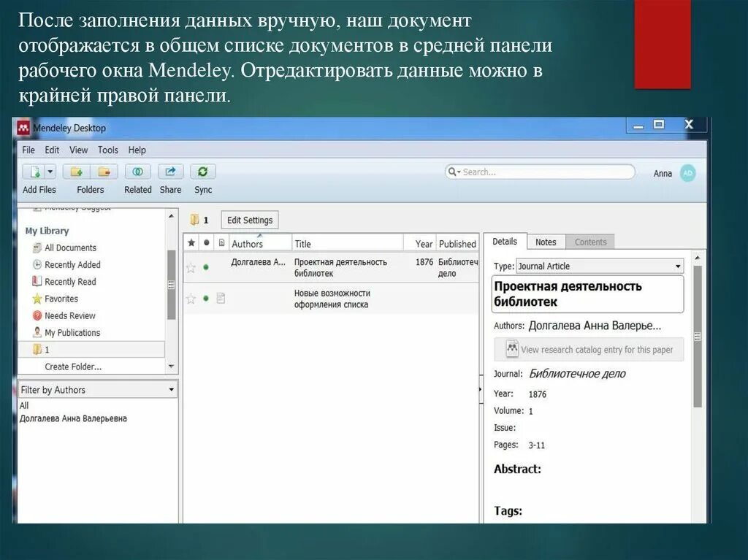Open the View menu
The height and width of the screenshot is (560, 748).
[79, 150]
